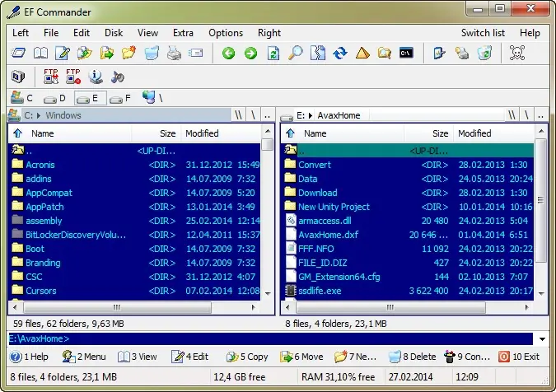Click the music notes multimedia icon
556x392 pixels.
pos(117,77)
